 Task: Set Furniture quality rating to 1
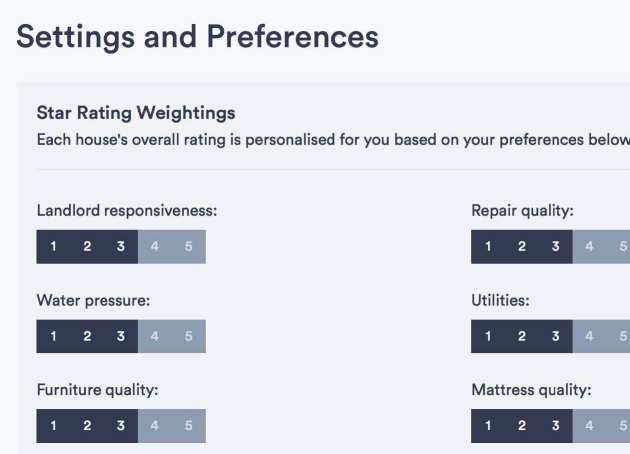[x=54, y=426]
